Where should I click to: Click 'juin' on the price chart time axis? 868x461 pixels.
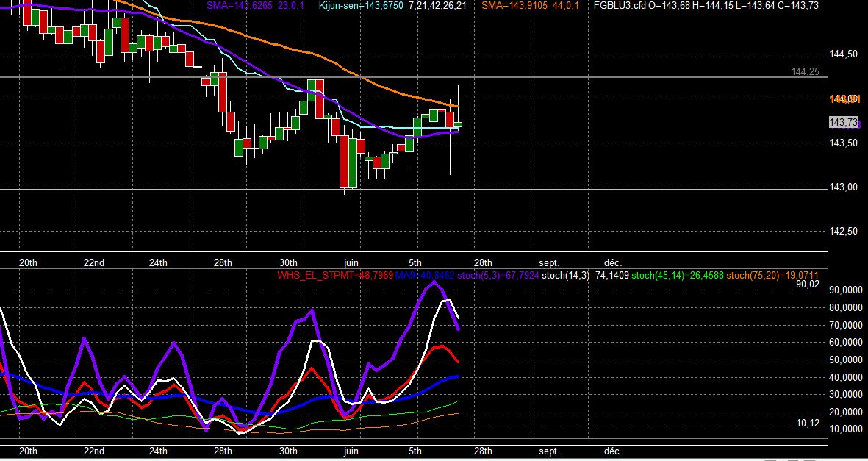coord(351,262)
